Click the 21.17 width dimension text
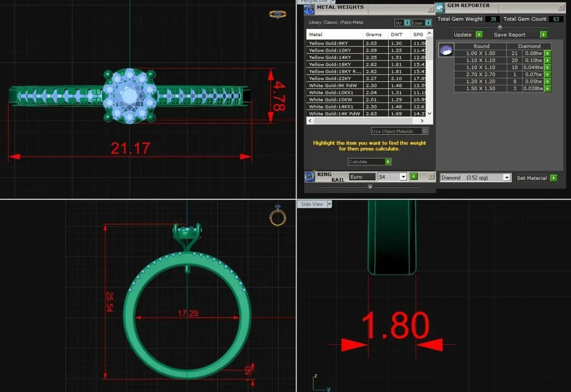Screen dimensions: 571x392 click(x=130, y=148)
